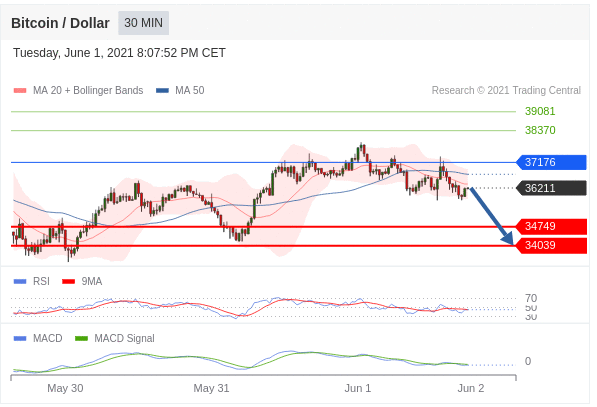Click the MA 50 legend label
This screenshot has height=407, width=597.
190,90
